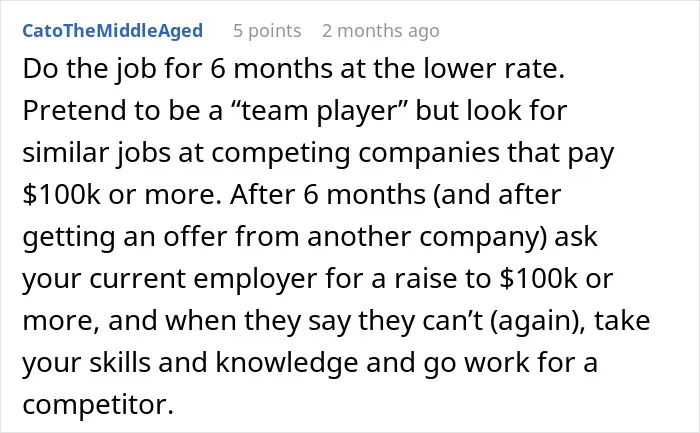700x433 pixels.
Task: Click the word 'Pretend' in the comment
Action: [74, 110]
